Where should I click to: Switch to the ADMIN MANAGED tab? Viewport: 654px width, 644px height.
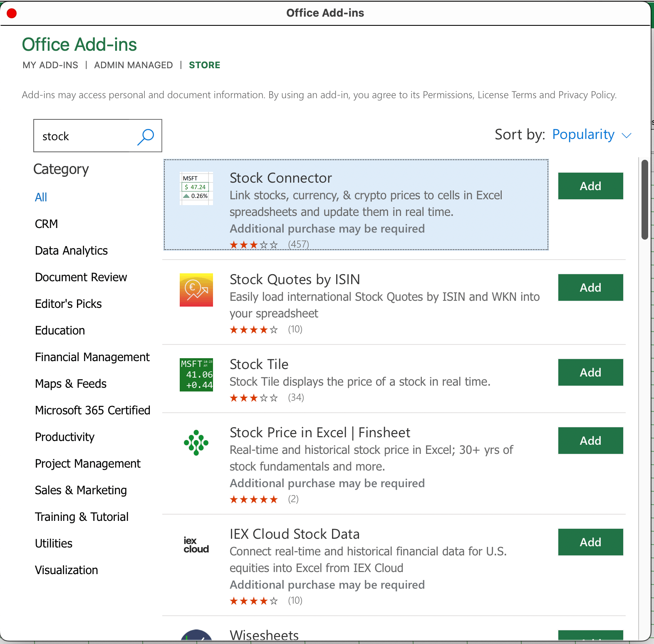tap(134, 65)
